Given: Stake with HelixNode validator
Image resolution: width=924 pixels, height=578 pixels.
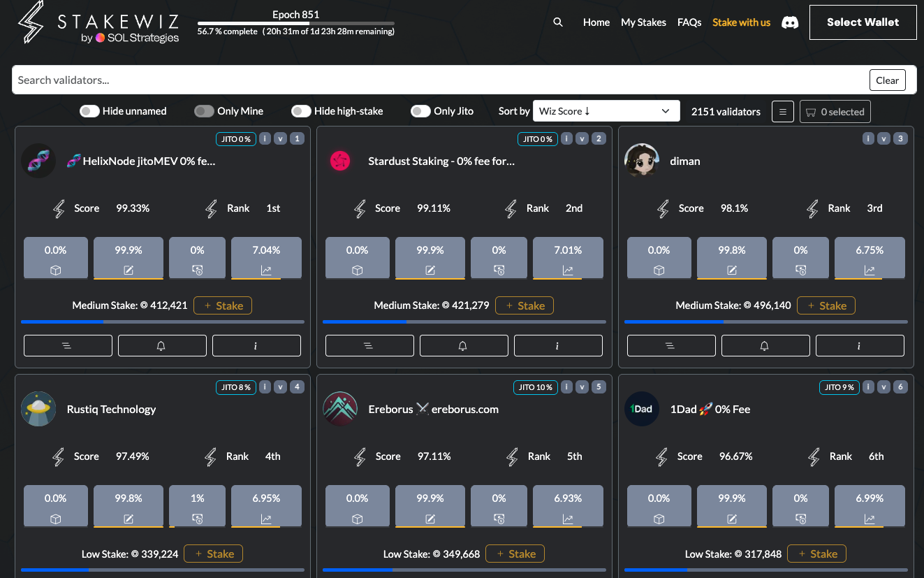Looking at the screenshot, I should click(223, 305).
